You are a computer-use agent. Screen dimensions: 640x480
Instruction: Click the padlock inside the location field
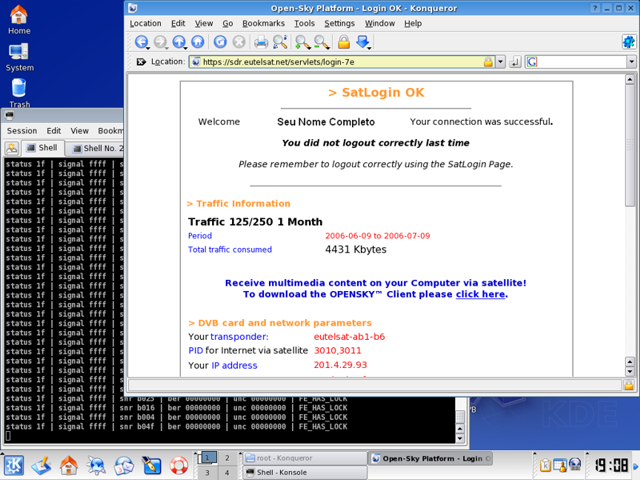488,62
